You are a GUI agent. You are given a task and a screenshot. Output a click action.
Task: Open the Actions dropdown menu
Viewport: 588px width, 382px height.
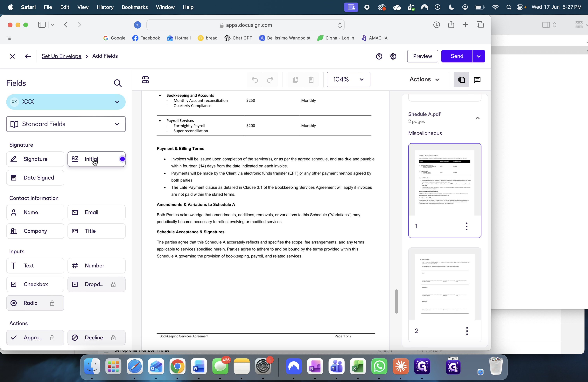(424, 80)
